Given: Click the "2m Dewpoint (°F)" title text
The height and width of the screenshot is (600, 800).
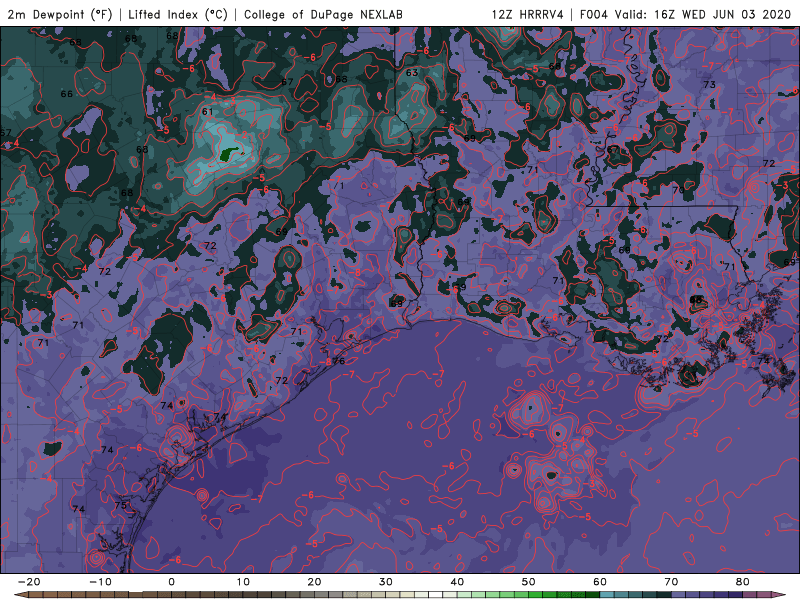Looking at the screenshot, I should (x=60, y=14).
